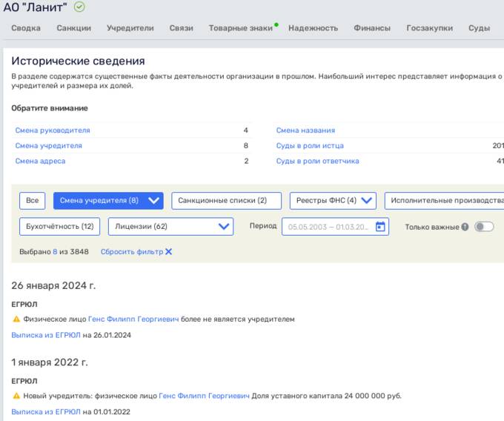Open the Финансы tab
Viewport: 504px width, 421px height.
click(372, 28)
